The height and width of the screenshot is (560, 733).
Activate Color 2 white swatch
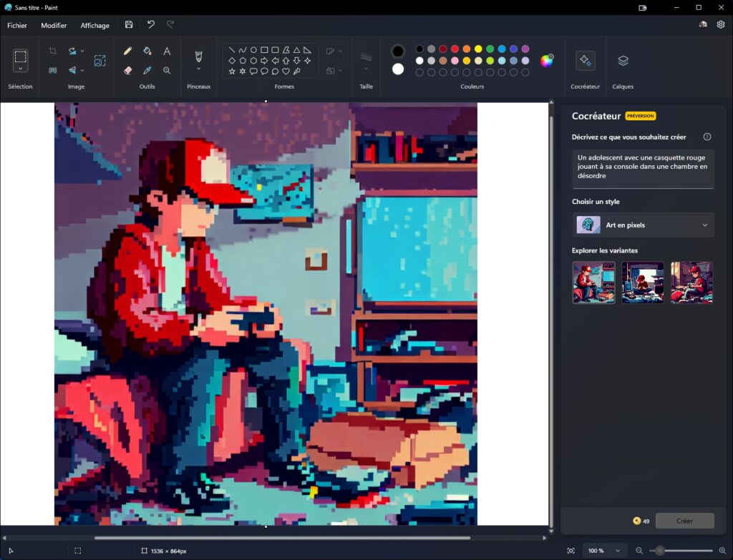point(398,69)
